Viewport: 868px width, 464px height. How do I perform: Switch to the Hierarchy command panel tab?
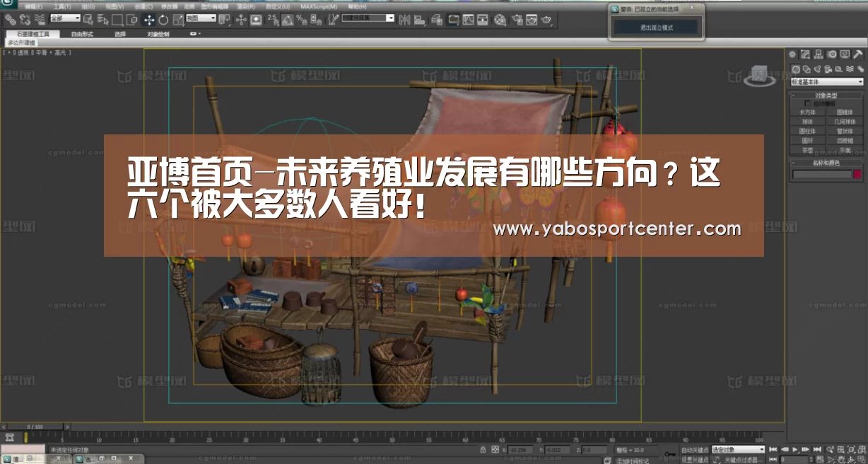(x=818, y=54)
